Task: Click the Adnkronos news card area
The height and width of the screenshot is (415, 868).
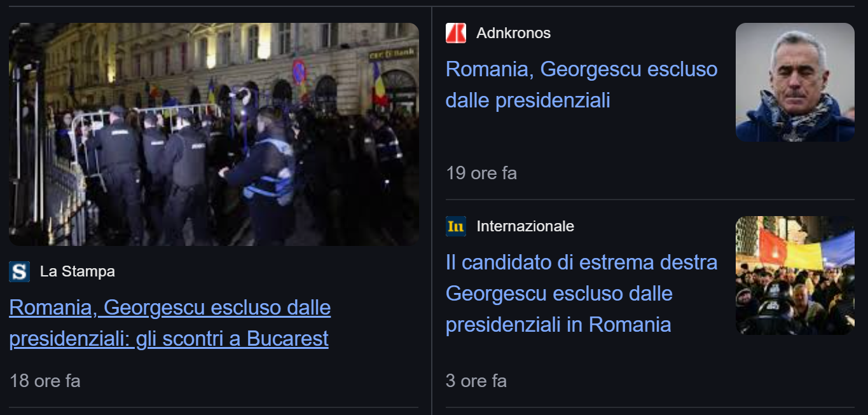Action: [x=649, y=102]
